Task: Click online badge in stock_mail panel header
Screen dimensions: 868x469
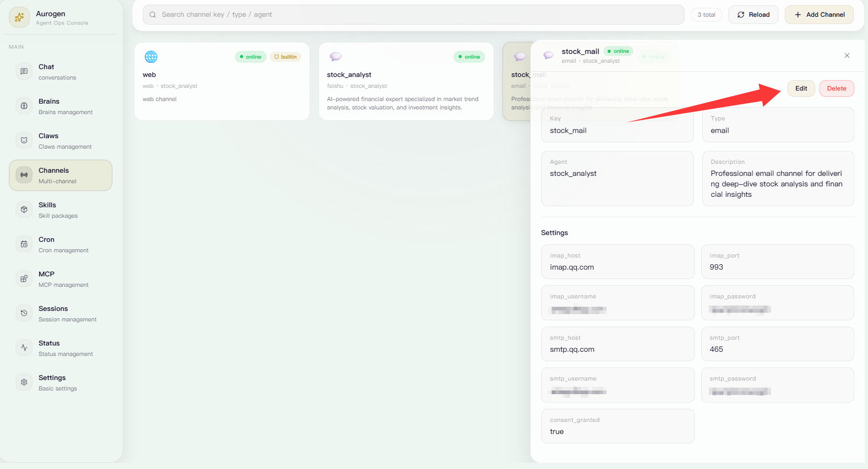Action: 619,51
